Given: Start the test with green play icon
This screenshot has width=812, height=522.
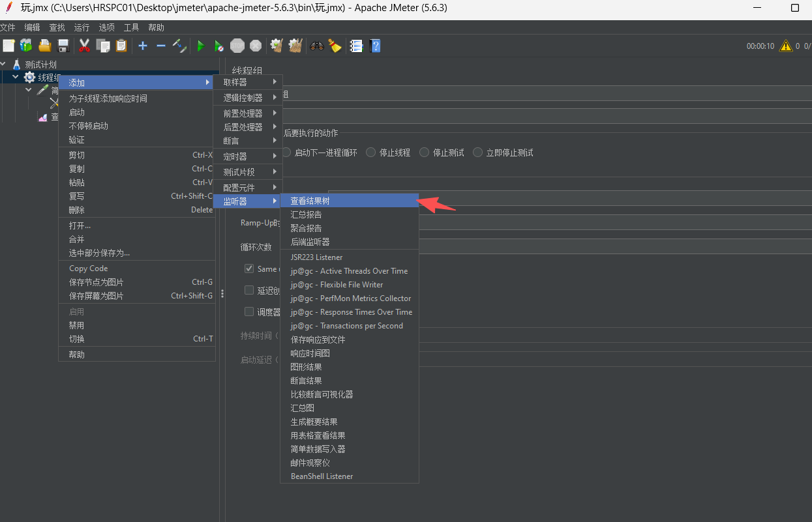Looking at the screenshot, I should 201,46.
